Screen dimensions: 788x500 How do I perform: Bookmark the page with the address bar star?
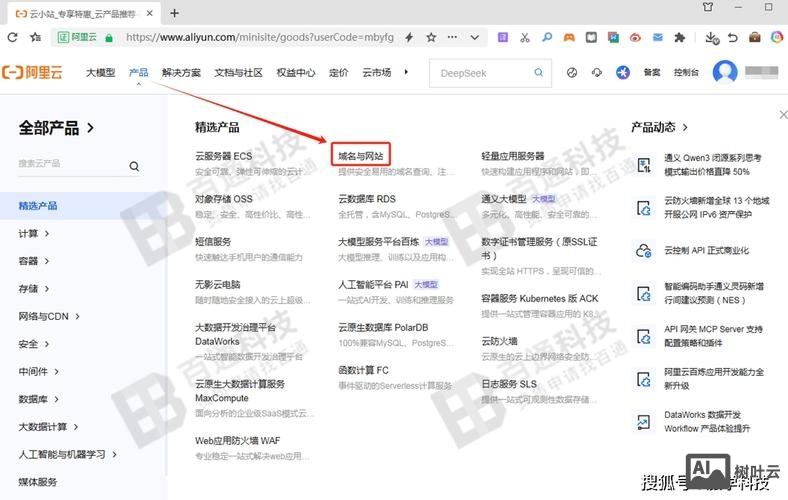pyautogui.click(x=431, y=37)
